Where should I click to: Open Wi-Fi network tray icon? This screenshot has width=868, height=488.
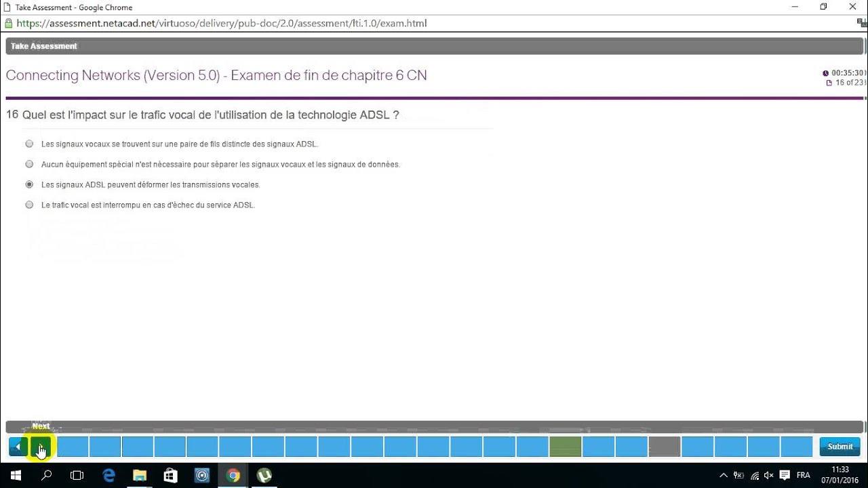(x=755, y=475)
